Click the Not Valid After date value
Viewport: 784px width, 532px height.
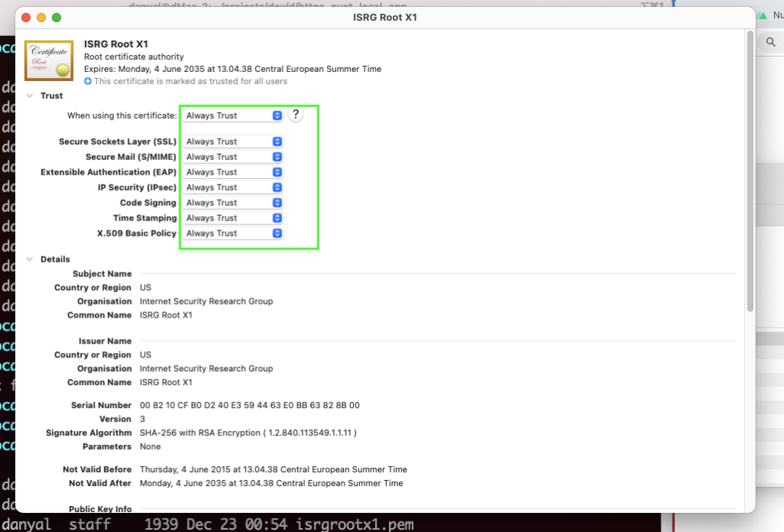(271, 484)
